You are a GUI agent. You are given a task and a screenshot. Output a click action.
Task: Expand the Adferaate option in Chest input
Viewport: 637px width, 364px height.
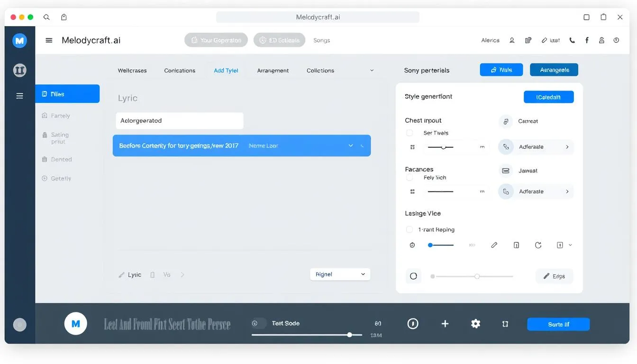point(536,147)
